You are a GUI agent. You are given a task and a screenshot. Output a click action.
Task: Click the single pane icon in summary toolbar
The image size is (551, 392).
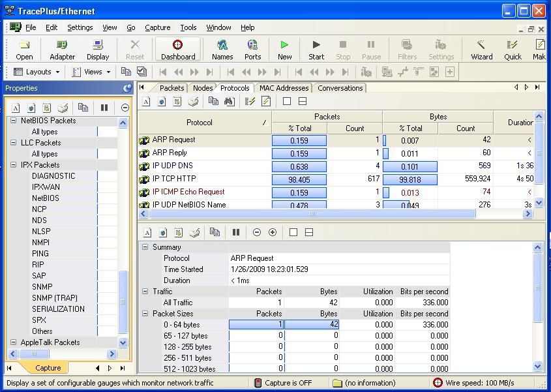coord(293,232)
